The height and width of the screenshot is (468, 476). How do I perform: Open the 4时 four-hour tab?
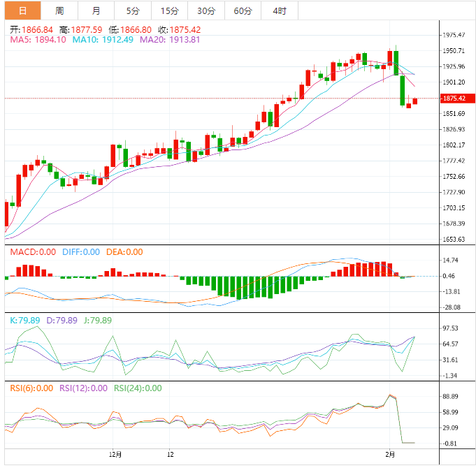279,10
